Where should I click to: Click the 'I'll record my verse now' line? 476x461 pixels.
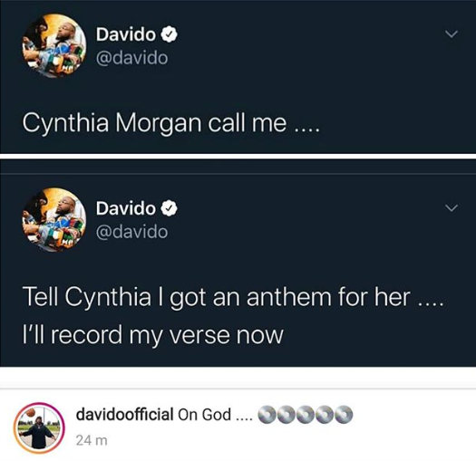point(153,335)
